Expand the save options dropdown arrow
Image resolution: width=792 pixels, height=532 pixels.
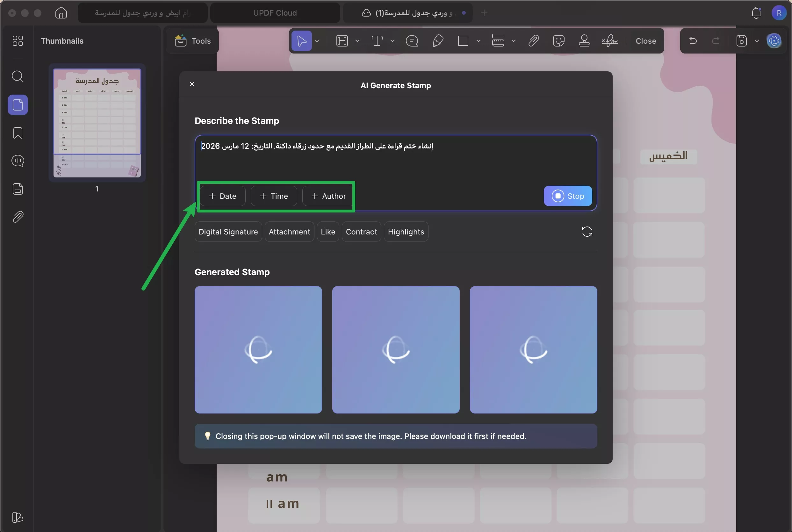pyautogui.click(x=757, y=41)
